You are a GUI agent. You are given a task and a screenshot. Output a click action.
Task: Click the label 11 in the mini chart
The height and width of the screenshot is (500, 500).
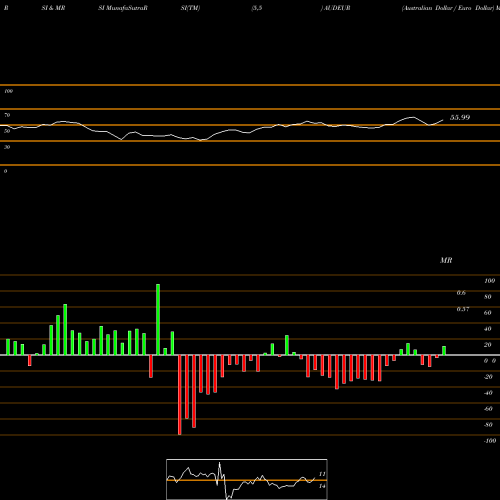[322, 474]
